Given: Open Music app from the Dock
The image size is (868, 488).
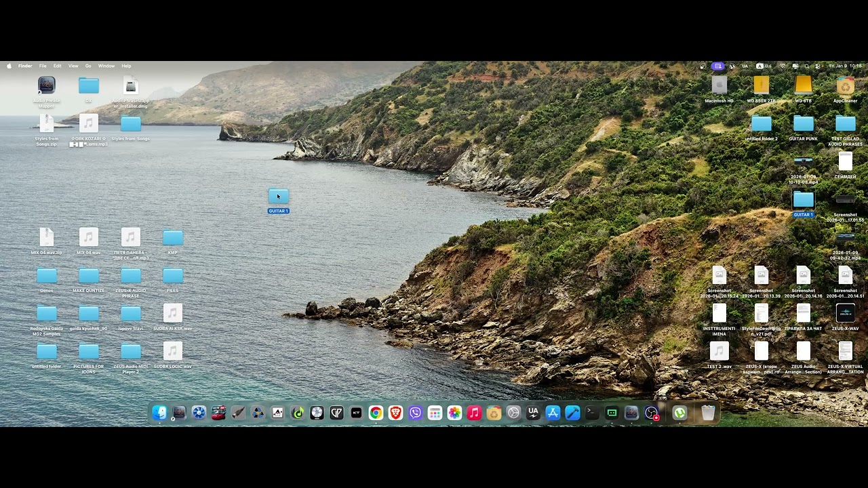Looking at the screenshot, I should pyautogui.click(x=474, y=413).
